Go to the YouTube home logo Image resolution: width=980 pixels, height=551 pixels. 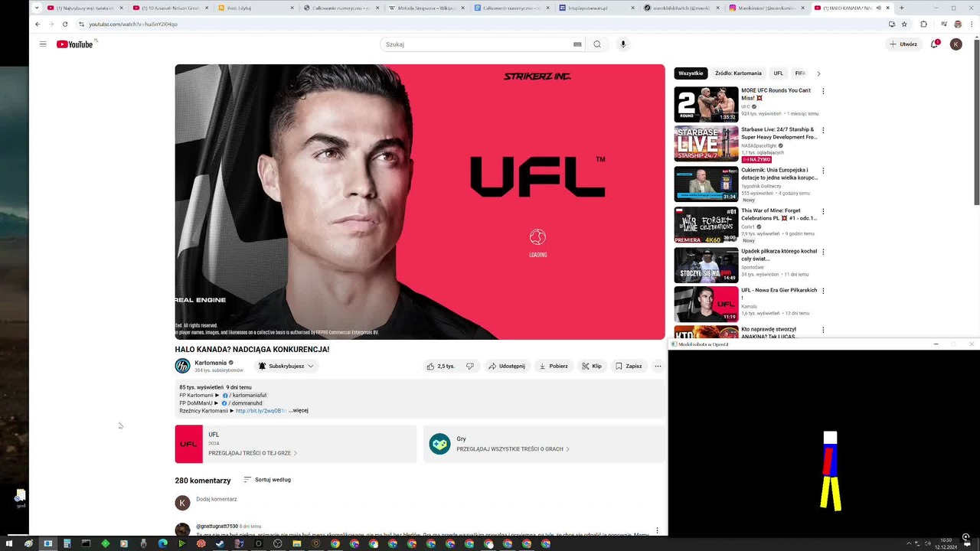coord(75,44)
